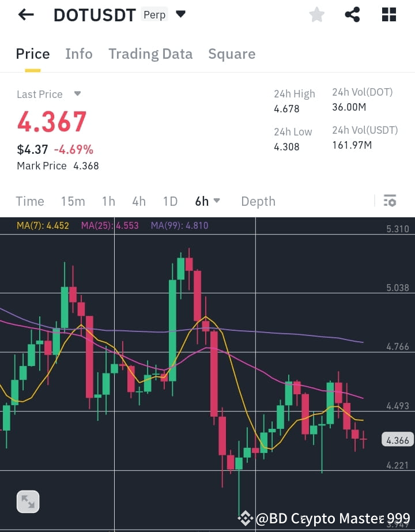Image resolution: width=415 pixels, height=532 pixels.
Task: Select the 1h chart interval
Action: (x=108, y=201)
